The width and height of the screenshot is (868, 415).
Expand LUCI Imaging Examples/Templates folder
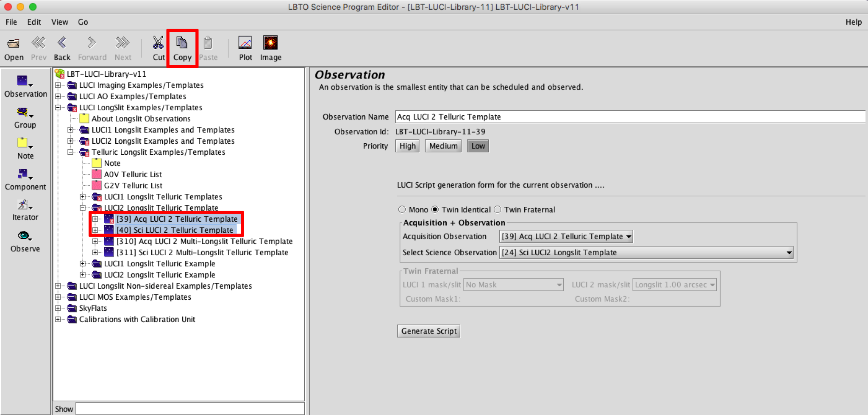tap(58, 85)
